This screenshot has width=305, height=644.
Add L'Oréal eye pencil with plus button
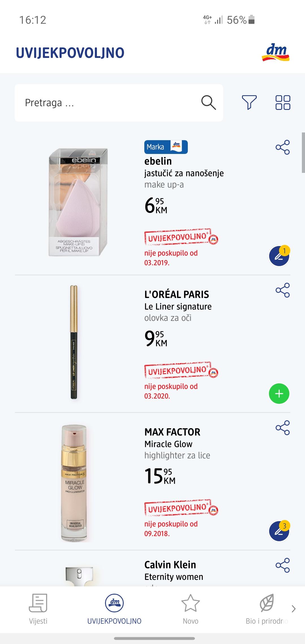pos(279,393)
